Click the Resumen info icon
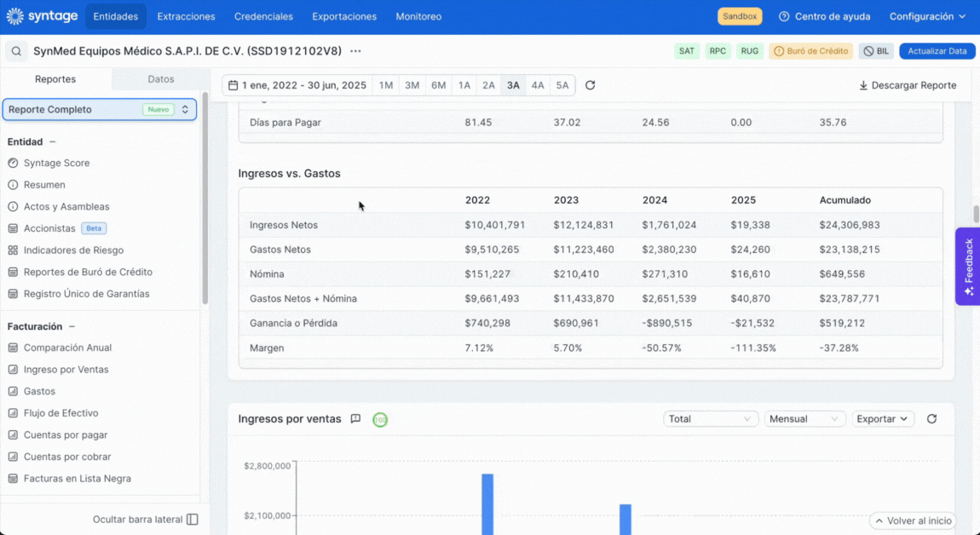Image resolution: width=980 pixels, height=535 pixels. (13, 185)
